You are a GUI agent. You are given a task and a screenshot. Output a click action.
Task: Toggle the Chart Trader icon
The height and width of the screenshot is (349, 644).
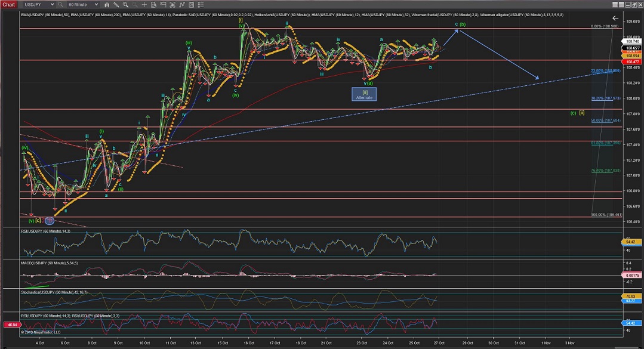point(163,4)
